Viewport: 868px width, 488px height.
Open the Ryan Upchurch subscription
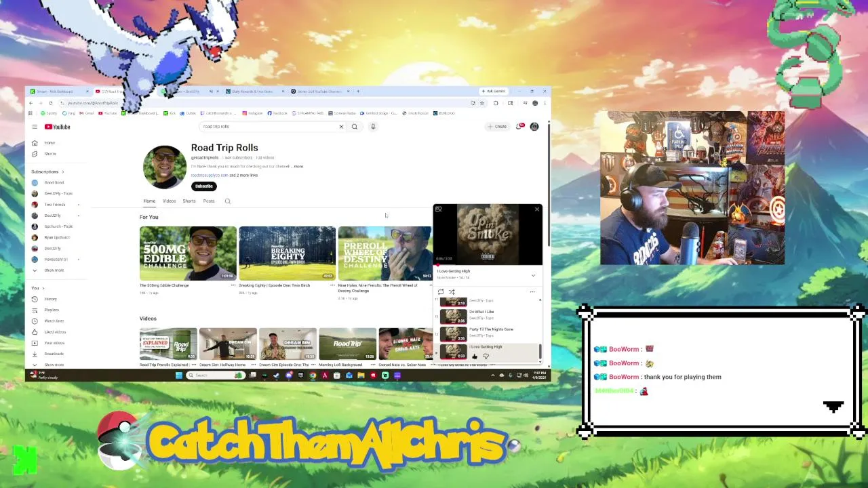pyautogui.click(x=57, y=237)
